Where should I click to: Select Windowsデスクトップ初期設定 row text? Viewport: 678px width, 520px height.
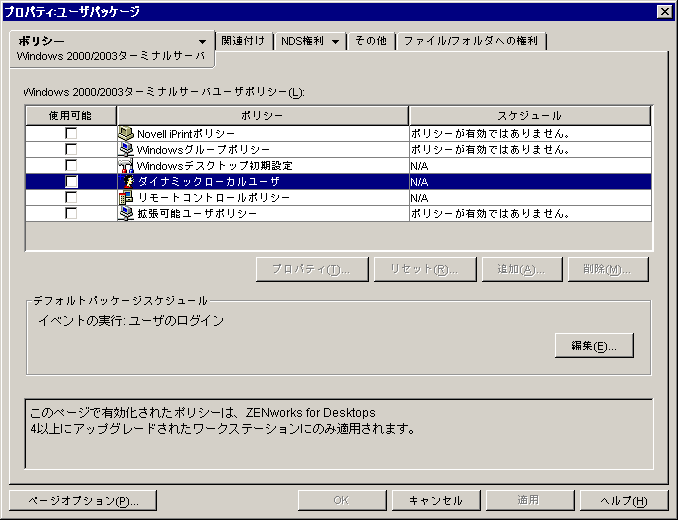click(x=214, y=166)
